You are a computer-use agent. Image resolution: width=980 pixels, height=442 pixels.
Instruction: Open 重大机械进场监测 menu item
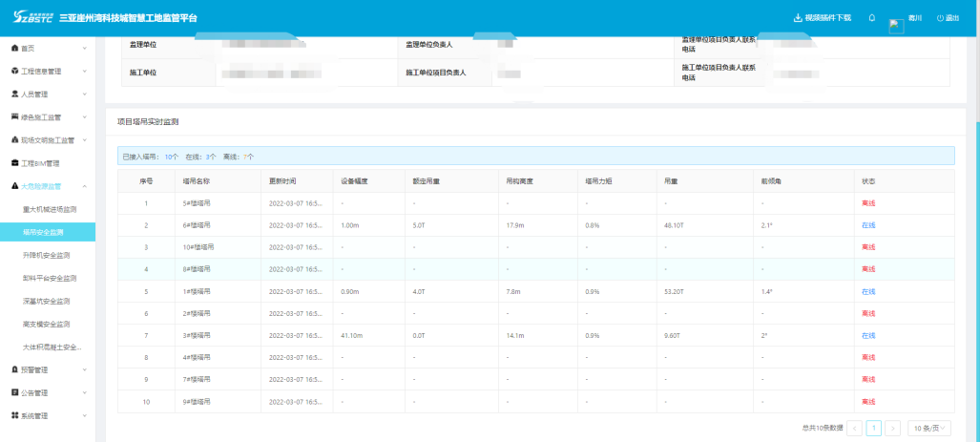click(49, 209)
